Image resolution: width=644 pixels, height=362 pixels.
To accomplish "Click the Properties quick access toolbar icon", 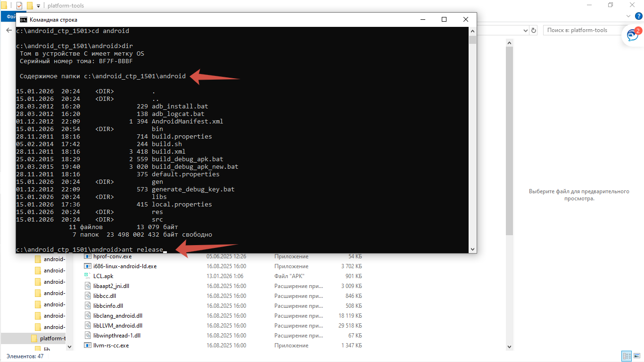I will click(19, 6).
